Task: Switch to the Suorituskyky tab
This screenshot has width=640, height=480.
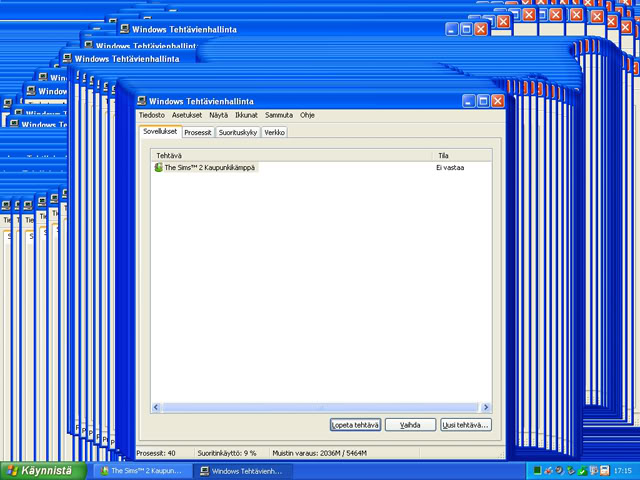Action: 238,132
